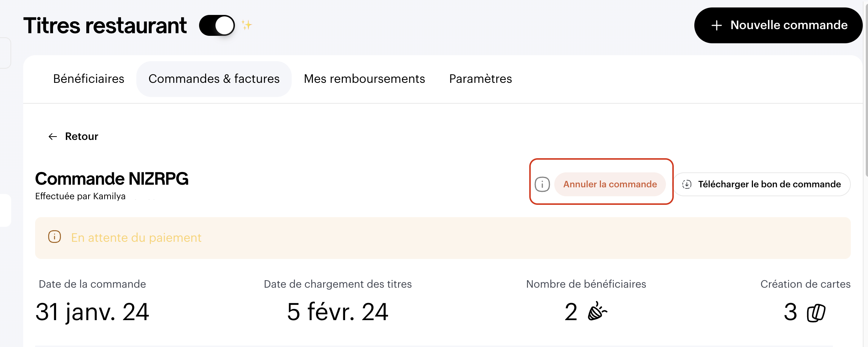Open the Paramètres tab
Screen dimensions: 868x347
click(x=480, y=79)
